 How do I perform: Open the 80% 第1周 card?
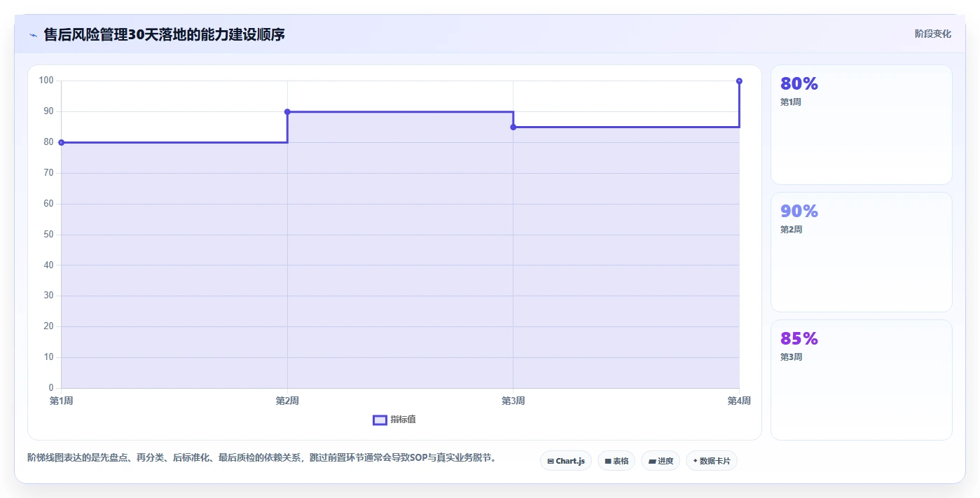(x=862, y=125)
